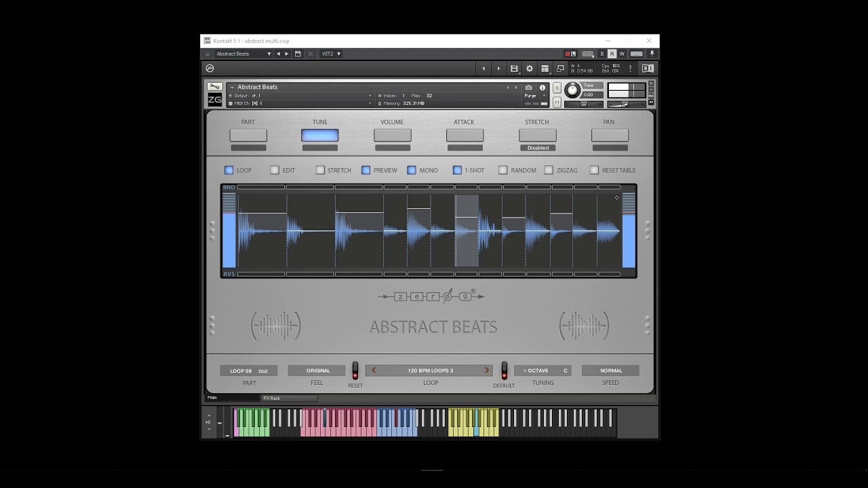The image size is (868, 488).
Task: Tick the RESET TABLE checkbox
Action: [x=594, y=170]
